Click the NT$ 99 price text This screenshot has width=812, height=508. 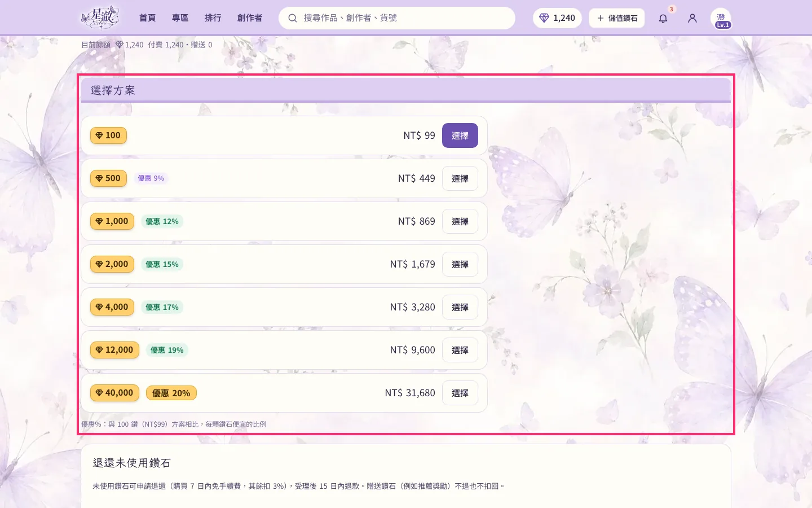[x=419, y=135]
